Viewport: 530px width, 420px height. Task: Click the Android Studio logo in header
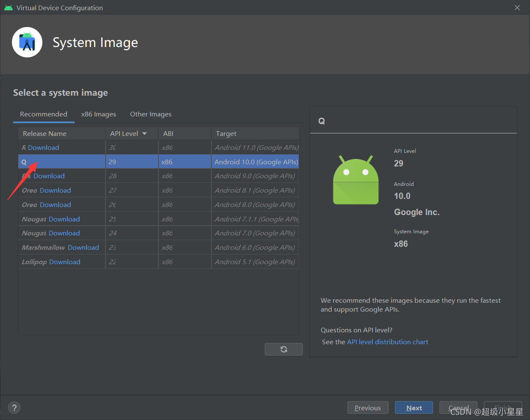coord(27,42)
